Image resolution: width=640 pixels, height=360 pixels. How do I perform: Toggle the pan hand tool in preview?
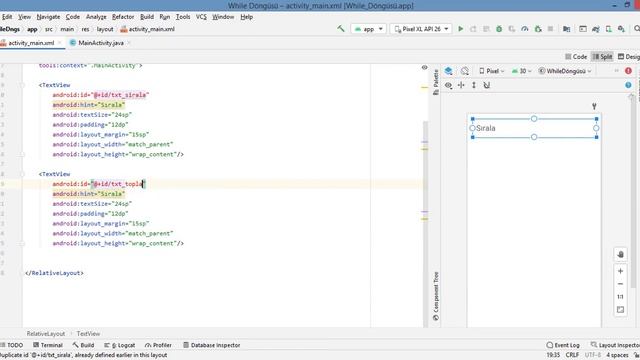[620, 255]
